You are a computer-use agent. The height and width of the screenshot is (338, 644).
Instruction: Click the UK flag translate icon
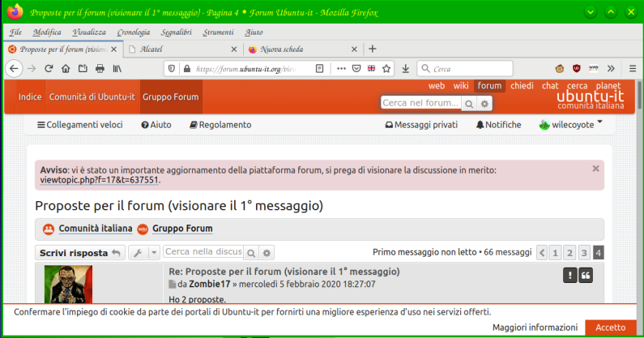pyautogui.click(x=371, y=68)
